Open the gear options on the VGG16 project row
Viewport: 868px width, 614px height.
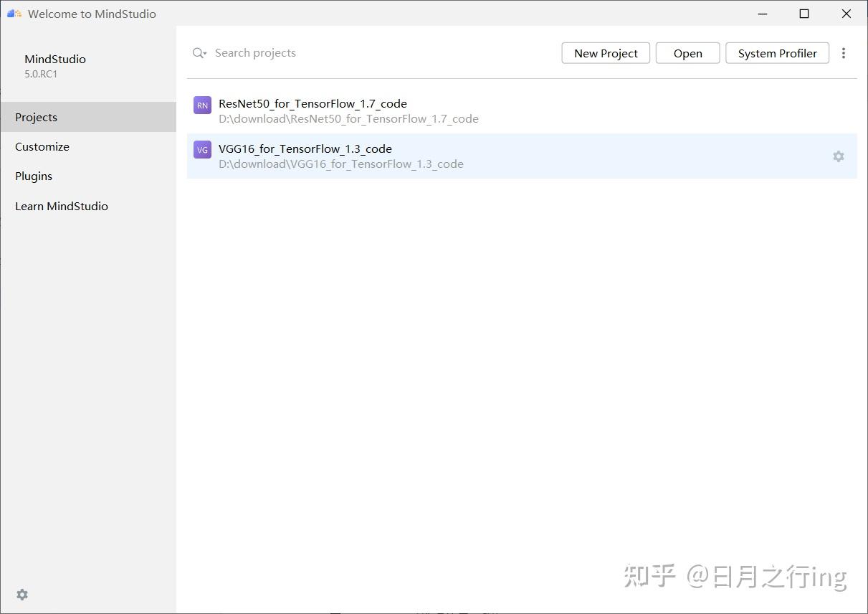[838, 156]
